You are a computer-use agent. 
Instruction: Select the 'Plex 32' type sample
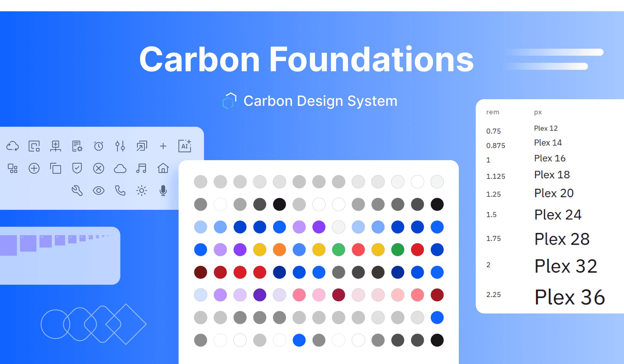click(x=566, y=266)
